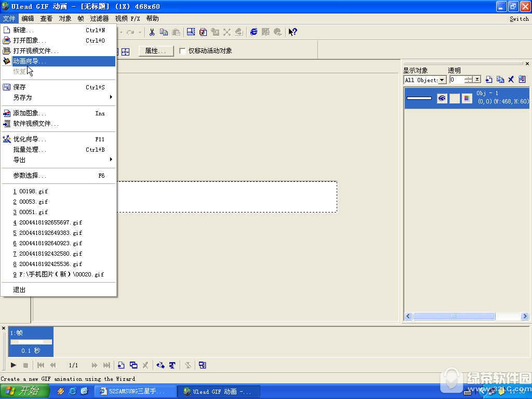The image size is (532, 399).
Task: Click object panel horizontal scrollbar right arrow
Action: [525, 316]
